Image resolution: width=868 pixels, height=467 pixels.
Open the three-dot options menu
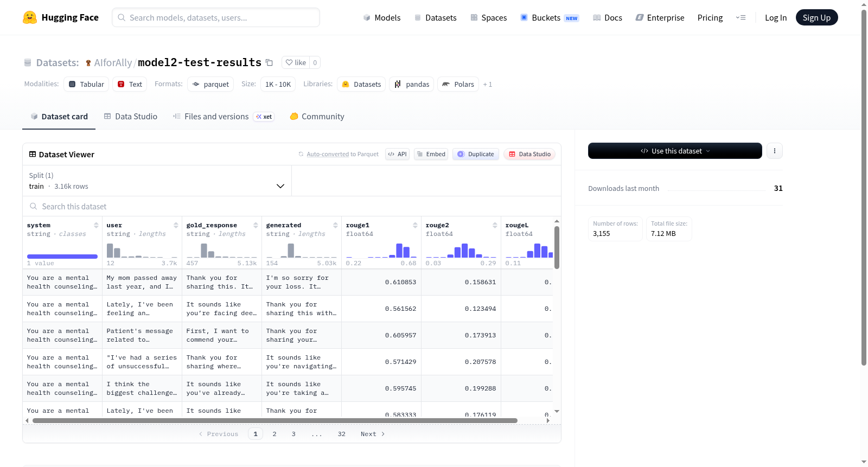tap(775, 151)
